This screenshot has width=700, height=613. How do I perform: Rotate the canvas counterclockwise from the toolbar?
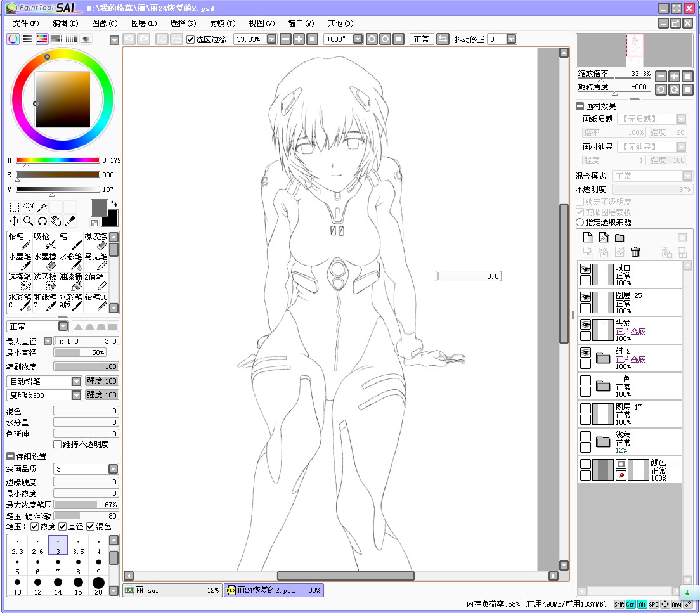pos(372,39)
